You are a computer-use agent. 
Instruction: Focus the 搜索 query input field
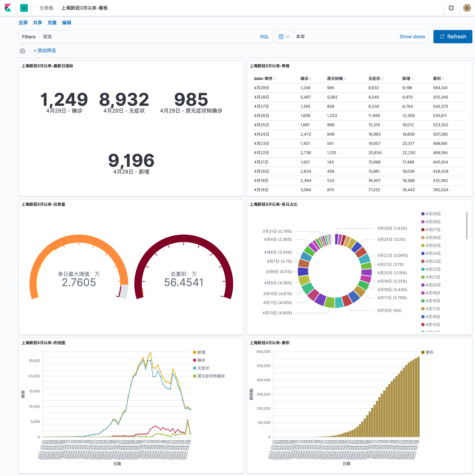(x=148, y=36)
